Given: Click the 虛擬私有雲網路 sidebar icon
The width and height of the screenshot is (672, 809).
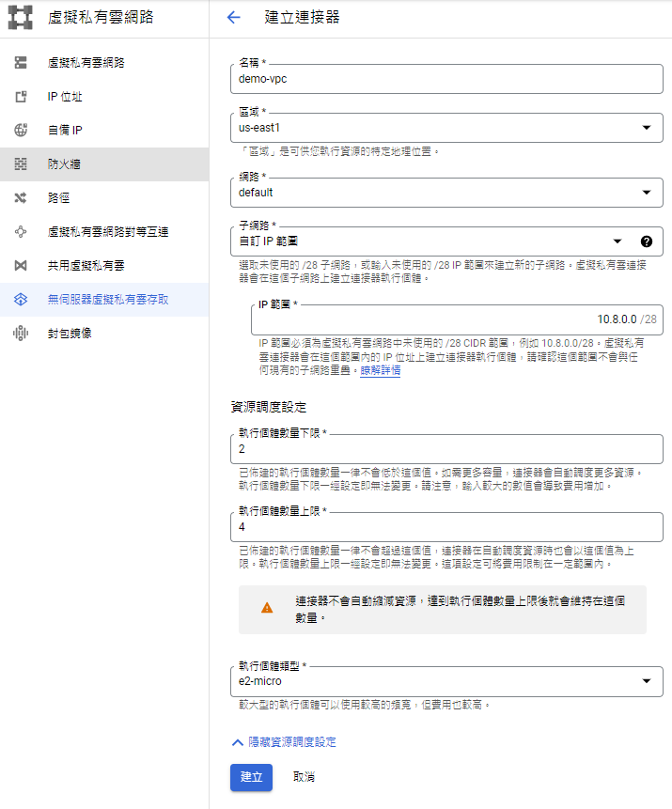Looking at the screenshot, I should coord(21,63).
